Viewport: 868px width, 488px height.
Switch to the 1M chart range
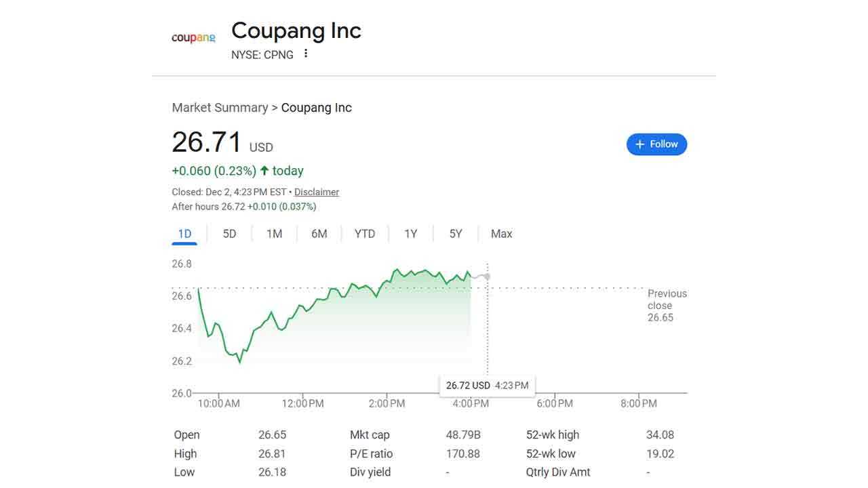point(274,234)
